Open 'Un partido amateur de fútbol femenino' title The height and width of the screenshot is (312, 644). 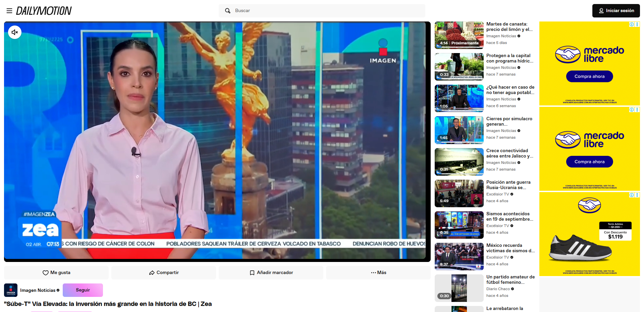pyautogui.click(x=511, y=280)
